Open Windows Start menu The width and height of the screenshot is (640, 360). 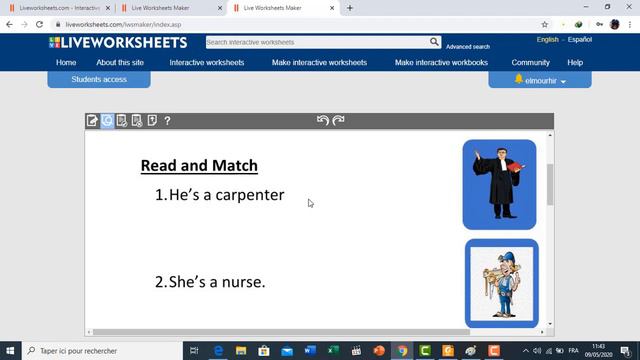tap(10, 351)
